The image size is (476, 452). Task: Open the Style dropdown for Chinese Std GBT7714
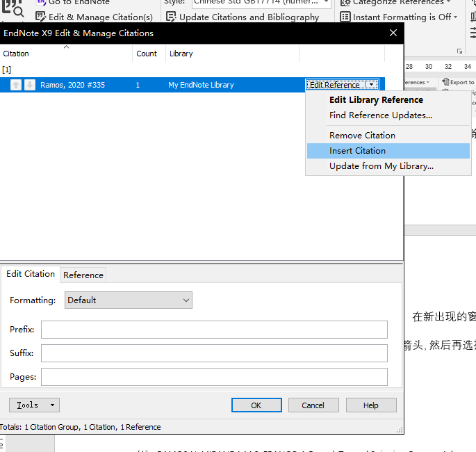326,2
